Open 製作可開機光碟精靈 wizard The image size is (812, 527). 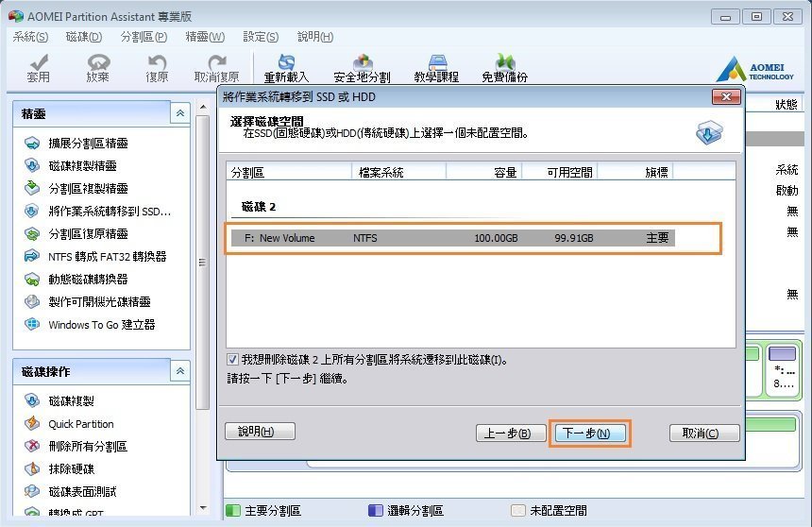99,302
